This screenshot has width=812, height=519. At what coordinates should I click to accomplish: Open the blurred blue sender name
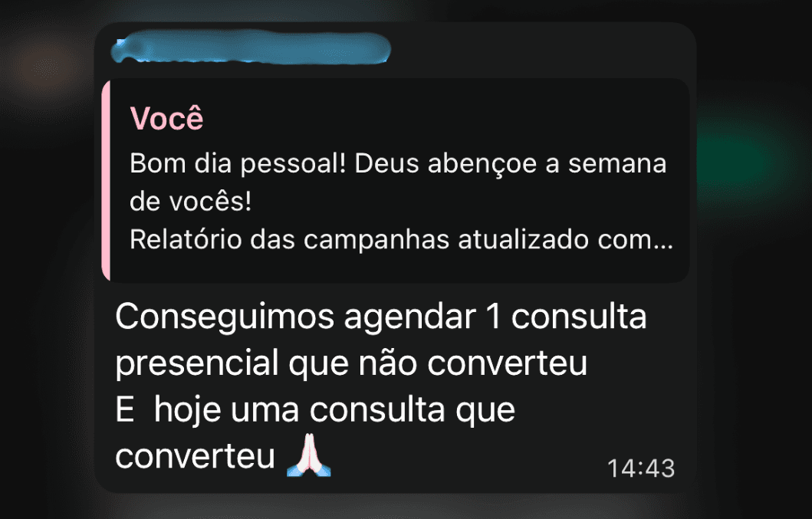pyautogui.click(x=251, y=48)
